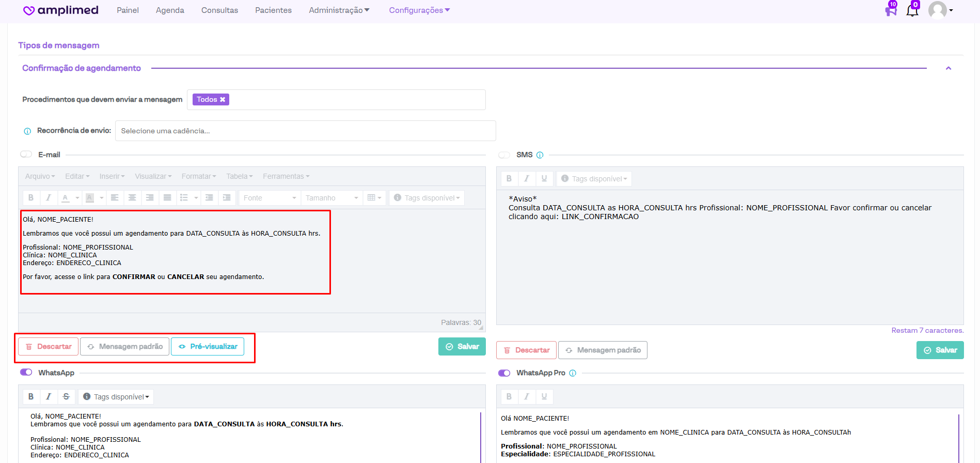The image size is (980, 463).
Task: Open the Configurações menu
Action: click(419, 10)
